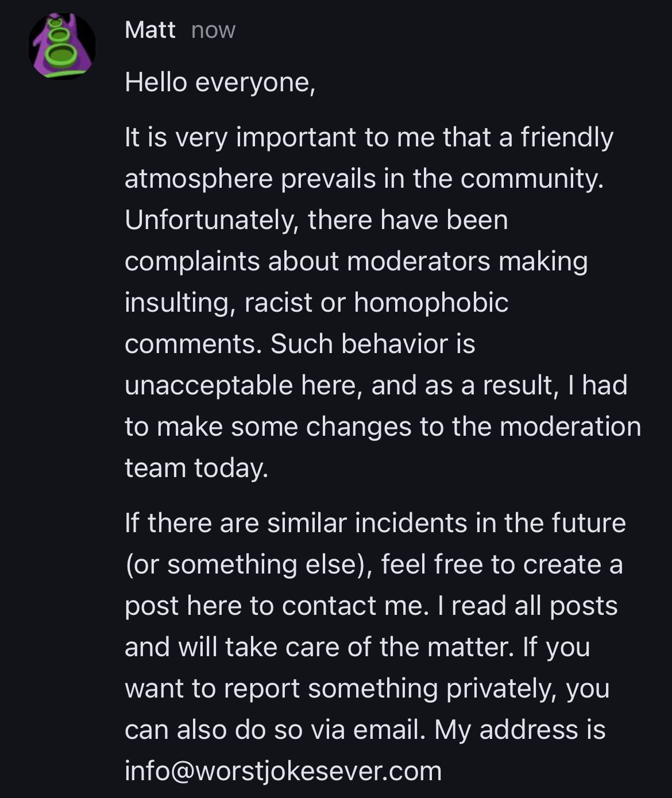Screen dimensions: 672x798
Task: Click the "now" post timestamp
Action: click(213, 30)
